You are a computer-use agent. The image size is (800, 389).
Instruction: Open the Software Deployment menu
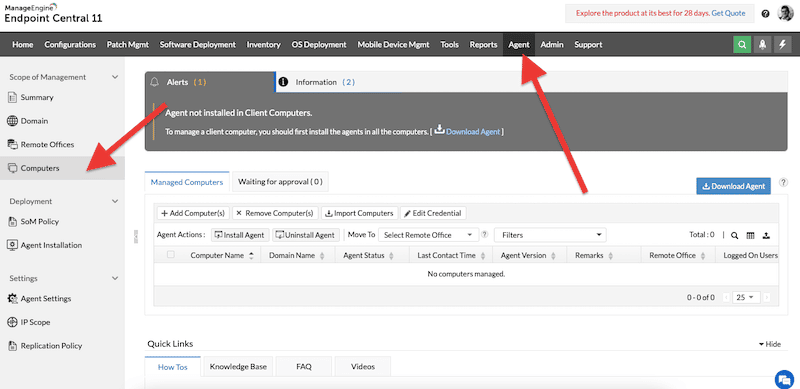coord(197,44)
